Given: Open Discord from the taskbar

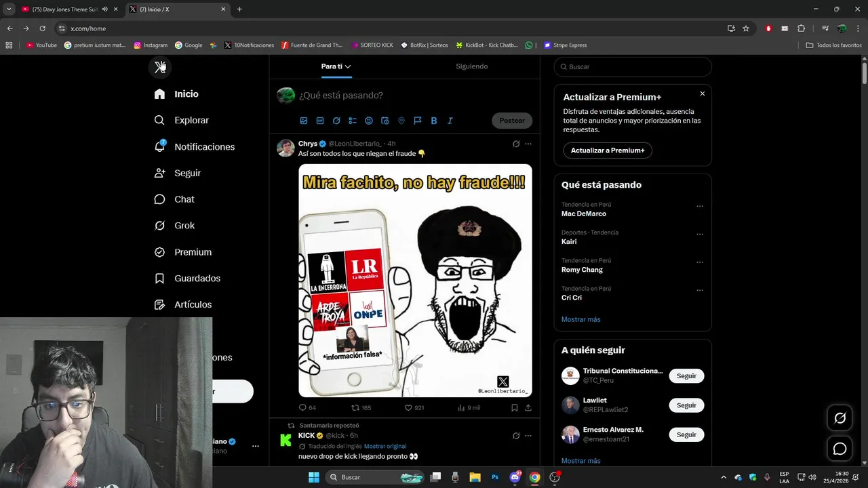Looking at the screenshot, I should tap(515, 477).
